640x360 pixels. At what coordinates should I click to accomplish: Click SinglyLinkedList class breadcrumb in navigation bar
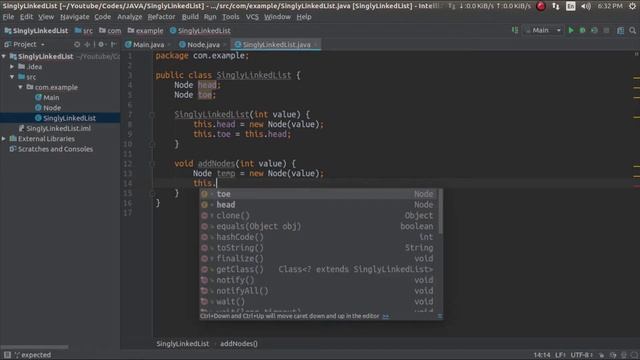point(200,31)
